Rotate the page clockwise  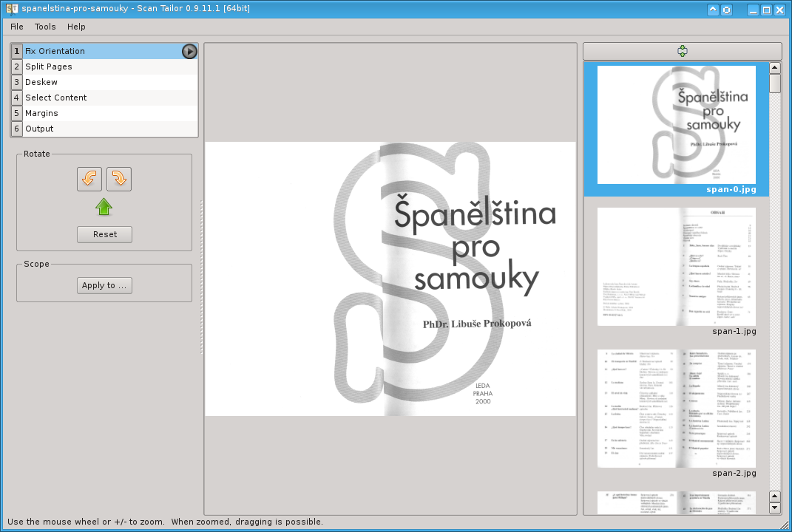coord(119,180)
